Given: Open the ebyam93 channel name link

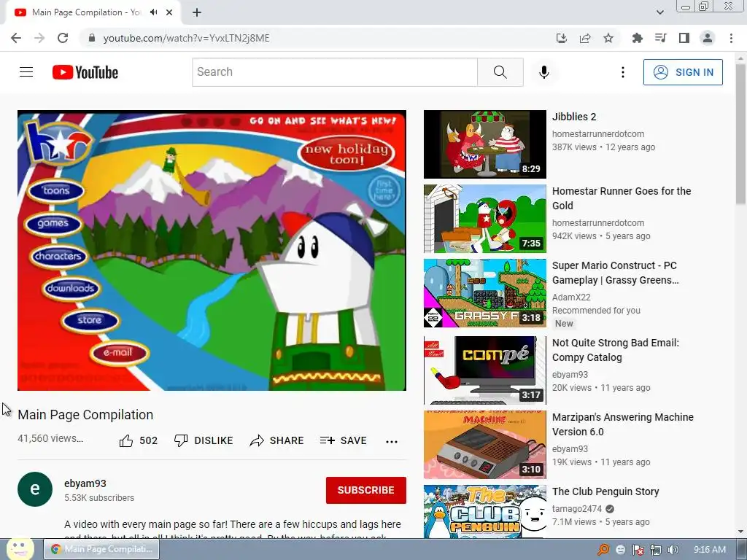Looking at the screenshot, I should click(x=85, y=483).
